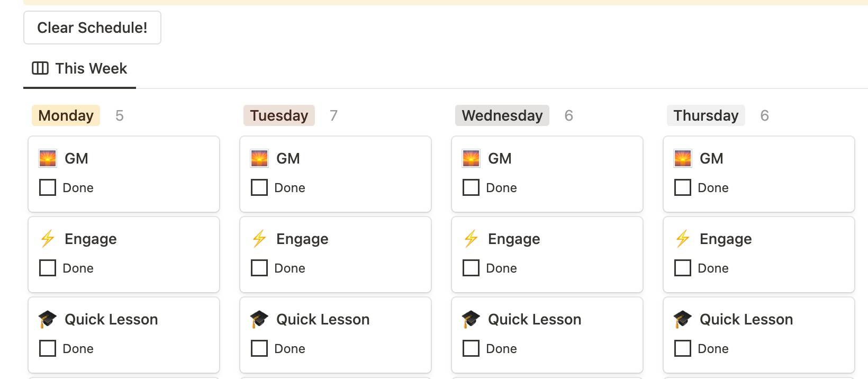This screenshot has width=868, height=379.
Task: Check Done on Monday's GM card
Action: coord(48,187)
